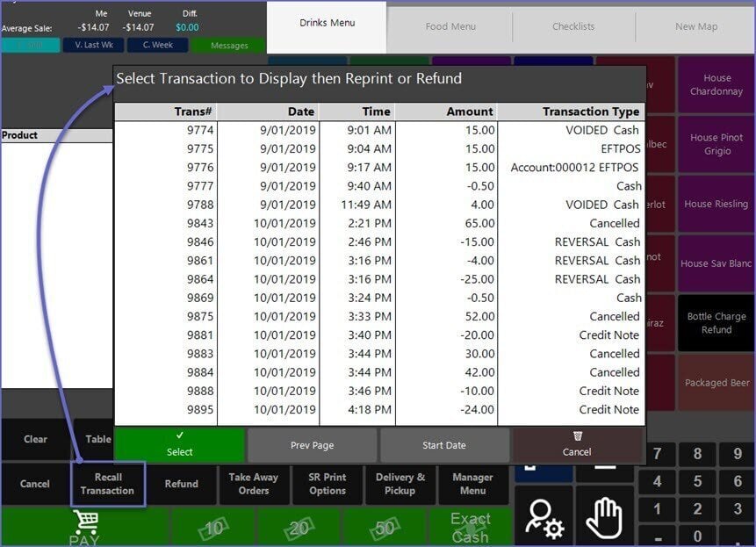Image resolution: width=756 pixels, height=547 pixels.
Task: Sort list by Amount column header
Action: [446, 112]
